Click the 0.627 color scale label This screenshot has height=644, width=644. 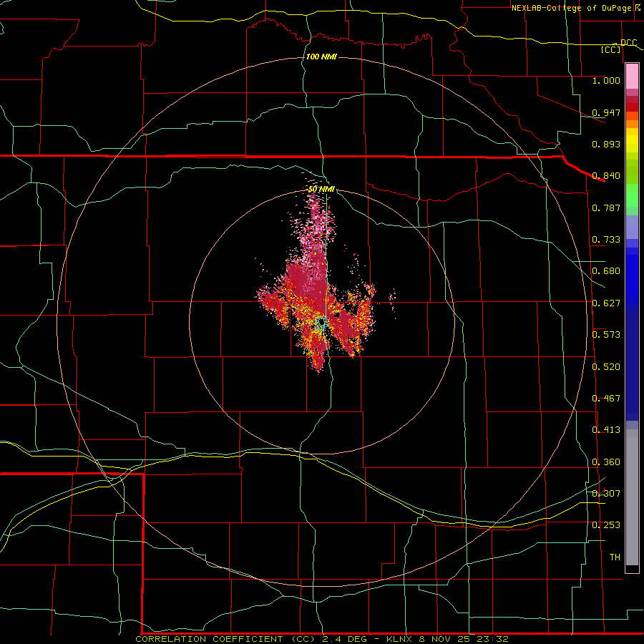tap(606, 303)
